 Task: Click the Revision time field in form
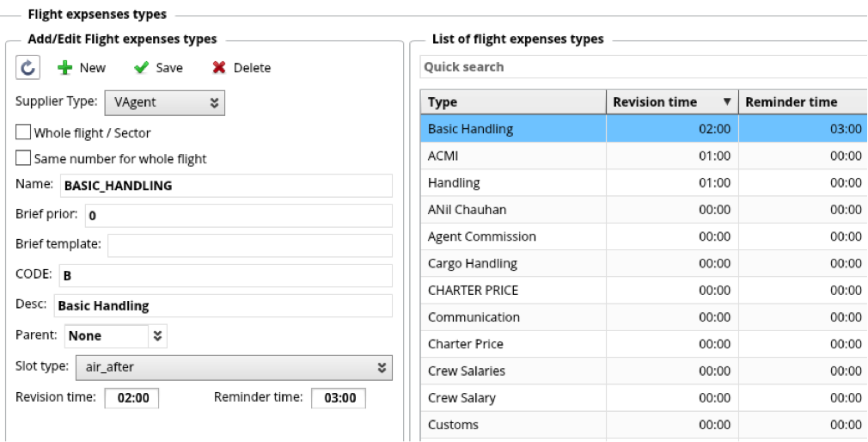(131, 398)
